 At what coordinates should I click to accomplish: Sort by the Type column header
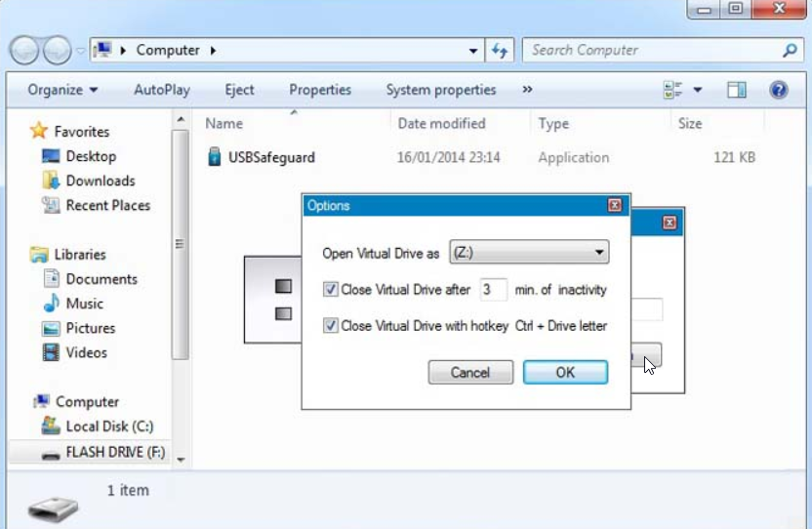[x=553, y=123]
